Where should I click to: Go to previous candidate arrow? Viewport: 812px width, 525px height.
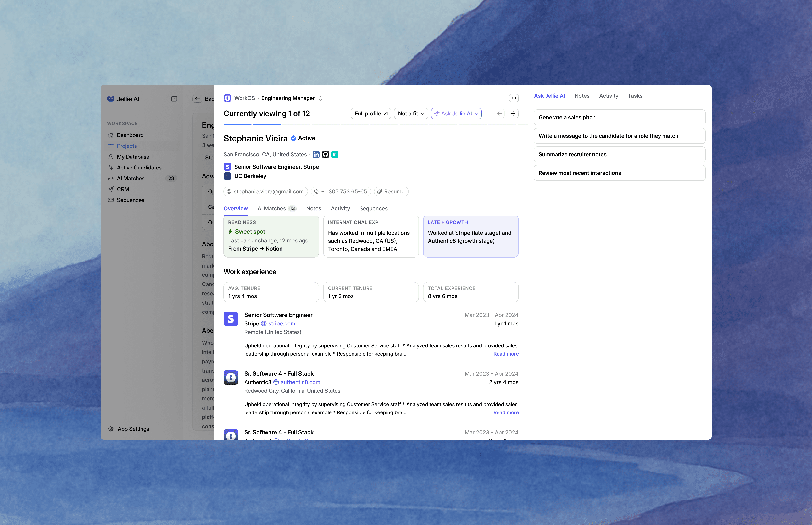click(499, 113)
